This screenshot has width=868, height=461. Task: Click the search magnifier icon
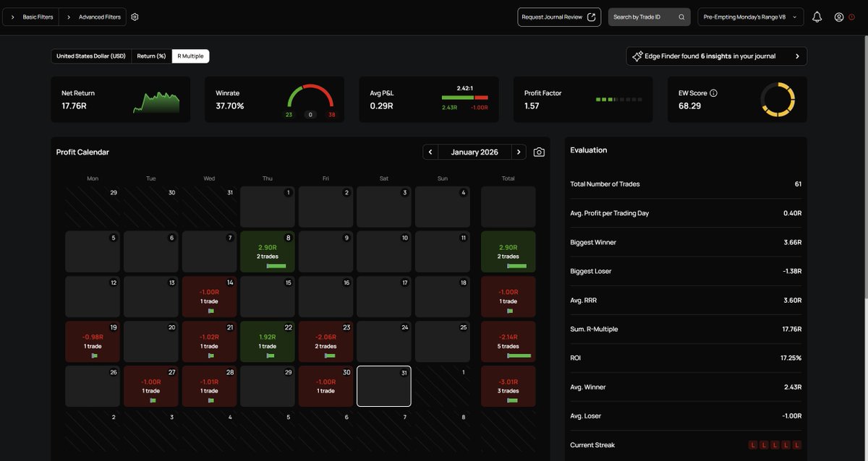(681, 17)
